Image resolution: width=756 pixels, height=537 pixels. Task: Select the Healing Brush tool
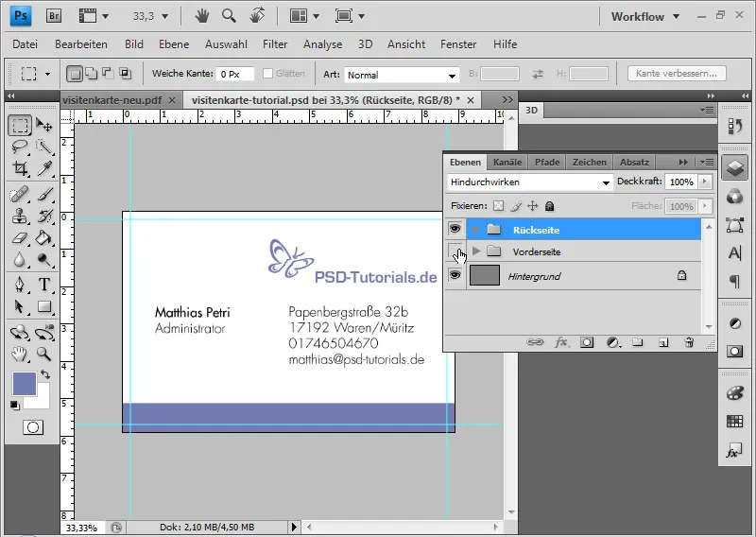tap(20, 195)
